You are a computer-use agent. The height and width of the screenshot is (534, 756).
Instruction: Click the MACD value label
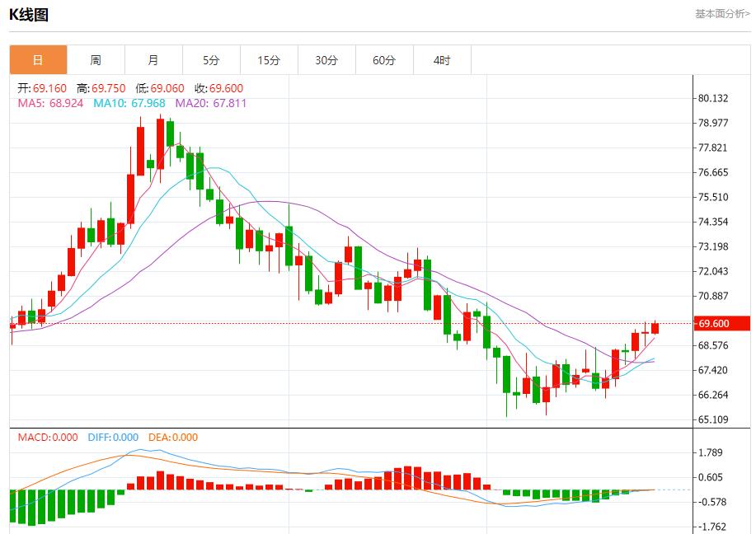coord(48,438)
